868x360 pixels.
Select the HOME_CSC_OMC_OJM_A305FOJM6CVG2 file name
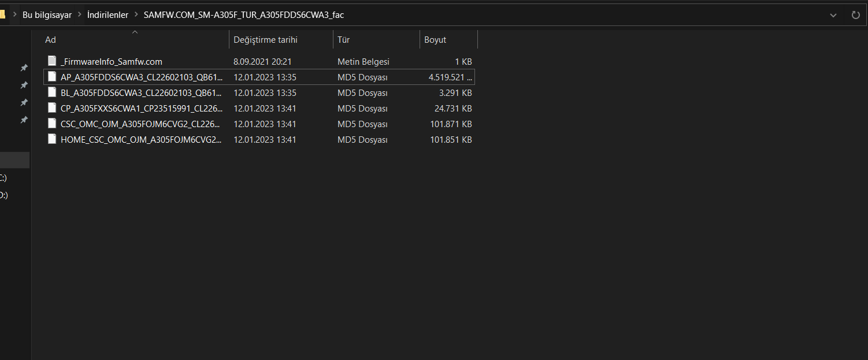(x=142, y=139)
